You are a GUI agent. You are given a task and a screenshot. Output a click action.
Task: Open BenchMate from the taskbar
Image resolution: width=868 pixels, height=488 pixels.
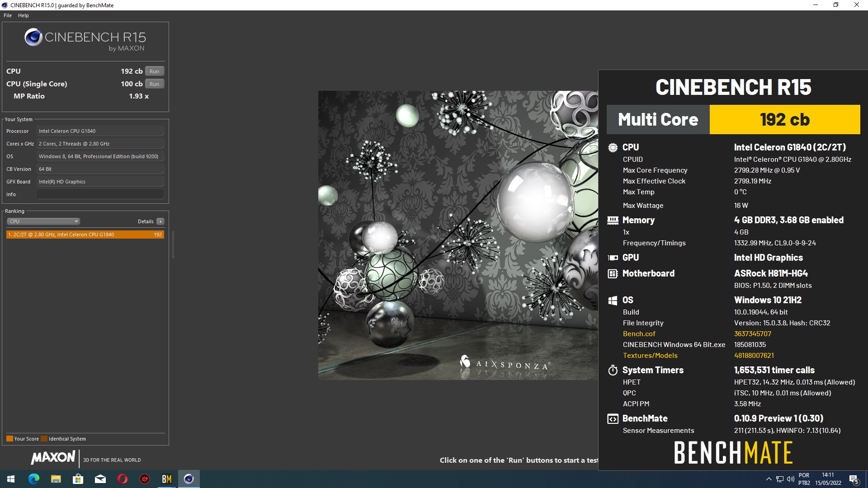[x=166, y=479]
